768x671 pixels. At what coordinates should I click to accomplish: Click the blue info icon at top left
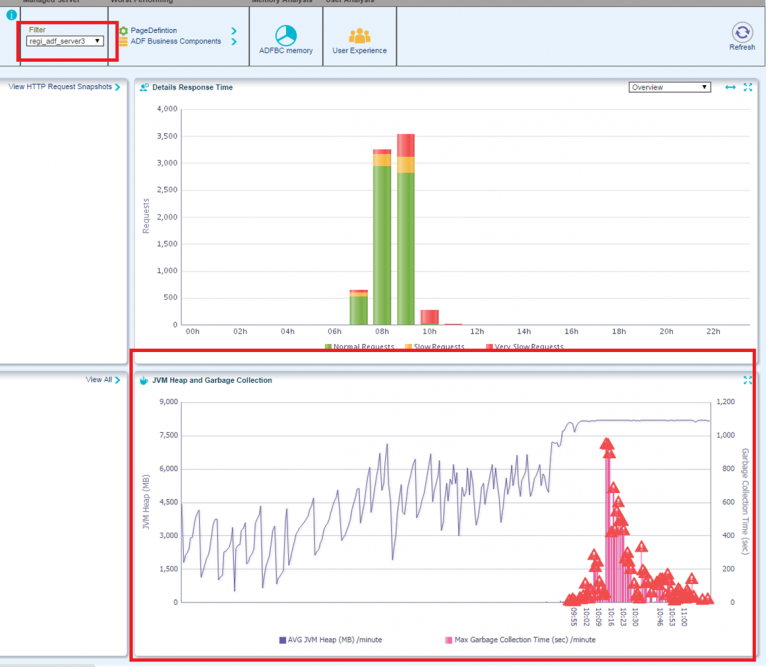11,14
